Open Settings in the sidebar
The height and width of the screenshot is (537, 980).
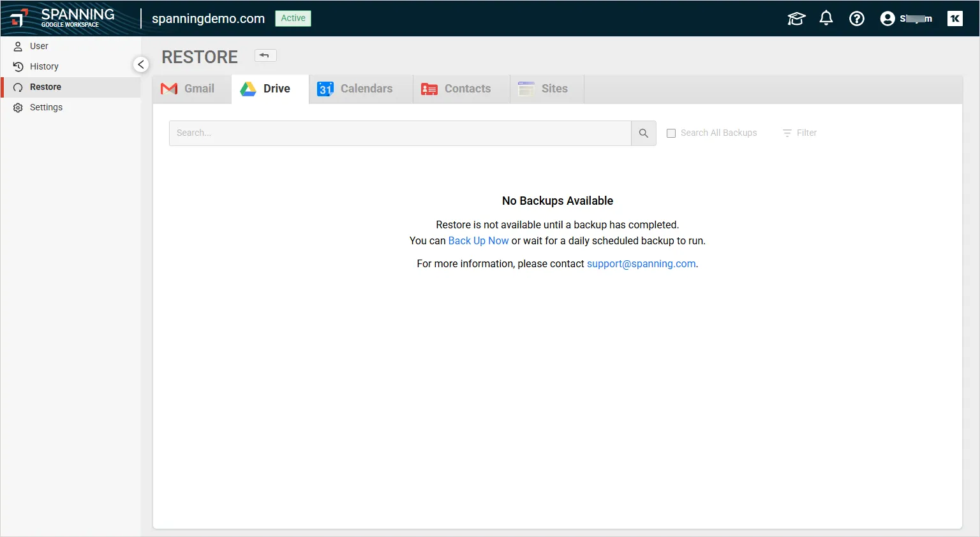pyautogui.click(x=46, y=107)
